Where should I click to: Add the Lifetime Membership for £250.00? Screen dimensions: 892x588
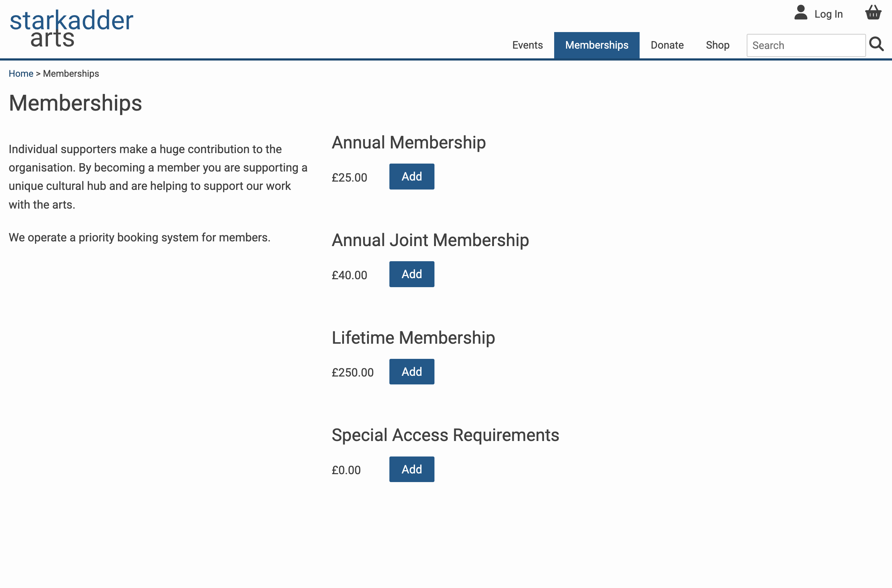(412, 371)
